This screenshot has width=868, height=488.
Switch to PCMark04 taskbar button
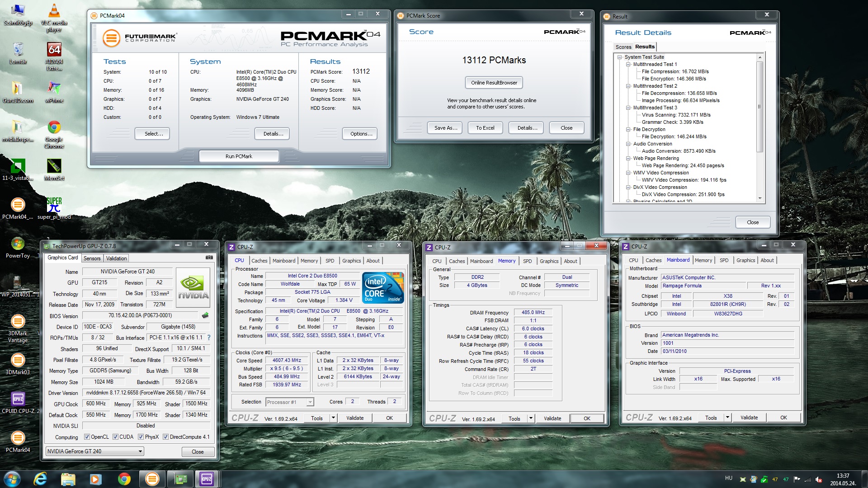pyautogui.click(x=152, y=479)
